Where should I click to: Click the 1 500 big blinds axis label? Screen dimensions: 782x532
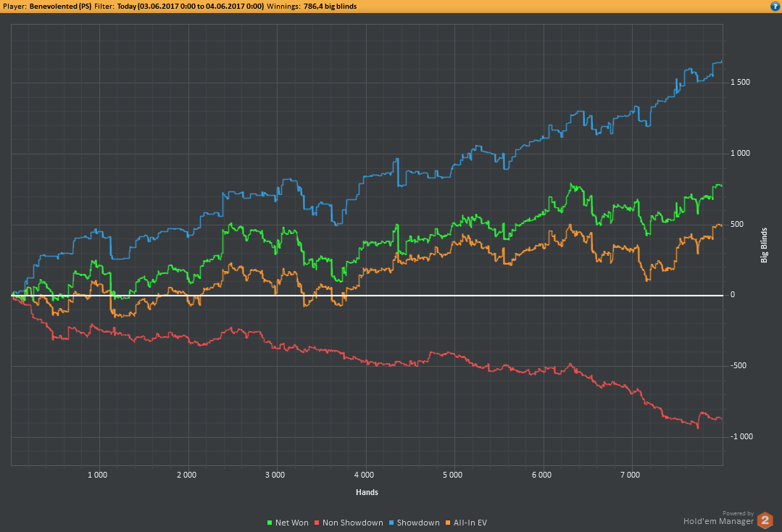click(x=740, y=83)
